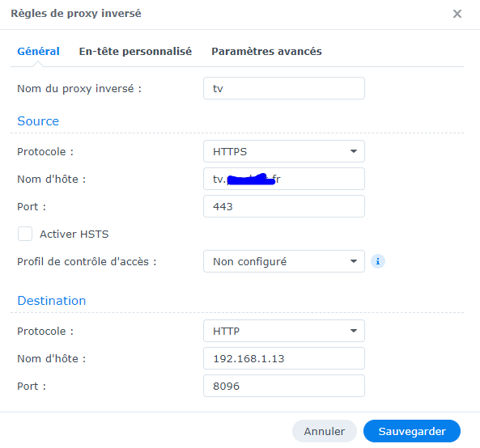Click the access control profile info icon
Screen dimensions: 480x448
(378, 261)
